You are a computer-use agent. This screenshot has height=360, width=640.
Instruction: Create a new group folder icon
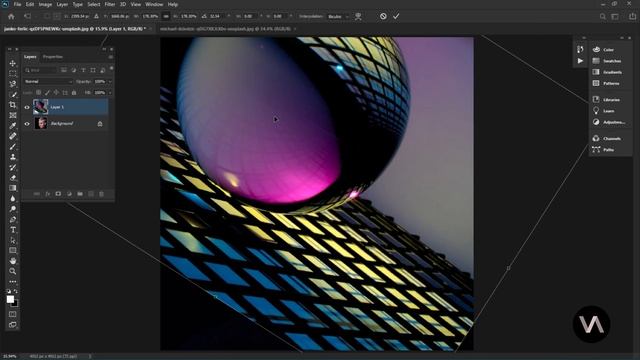pos(80,194)
